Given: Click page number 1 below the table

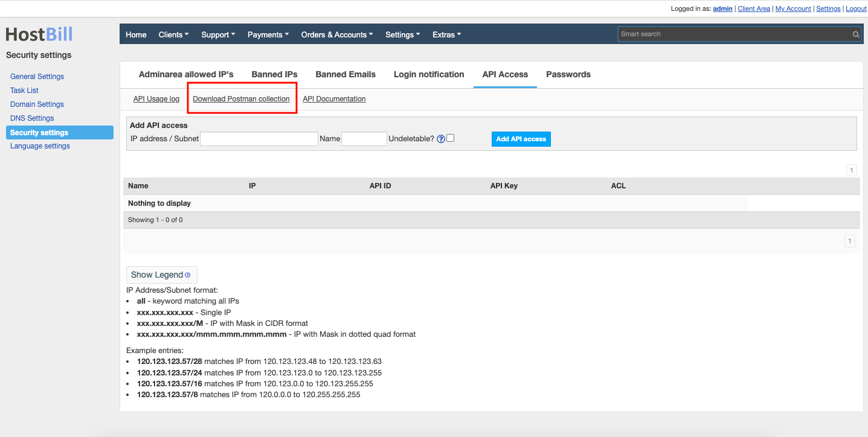Looking at the screenshot, I should click(850, 241).
